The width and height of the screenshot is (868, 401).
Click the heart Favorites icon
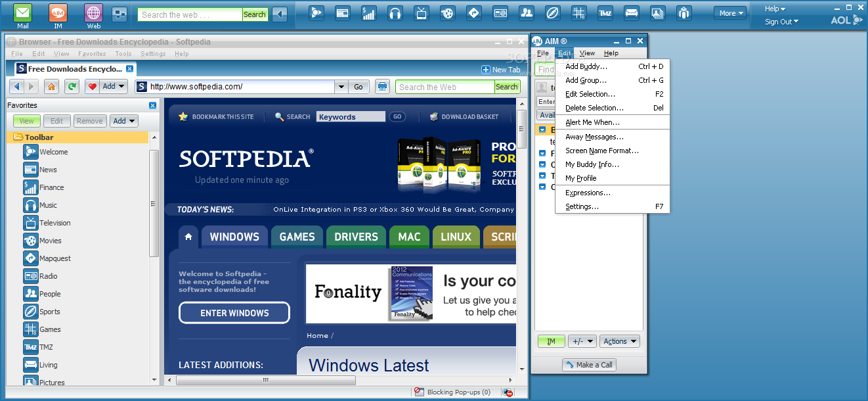tap(92, 87)
